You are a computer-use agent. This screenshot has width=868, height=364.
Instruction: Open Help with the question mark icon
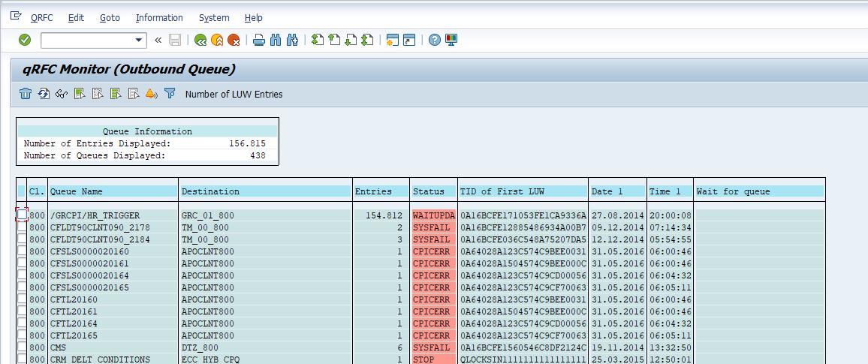[x=434, y=41]
